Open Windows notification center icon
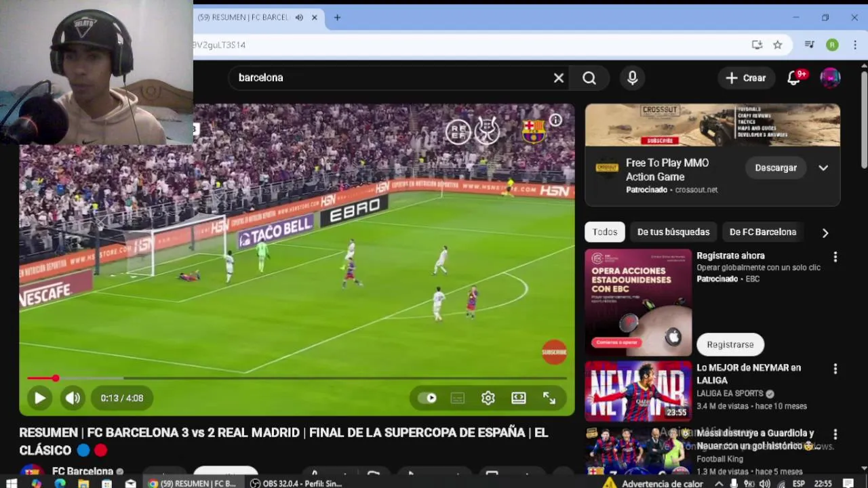Screen dimensions: 868x488 pyautogui.click(x=848, y=483)
